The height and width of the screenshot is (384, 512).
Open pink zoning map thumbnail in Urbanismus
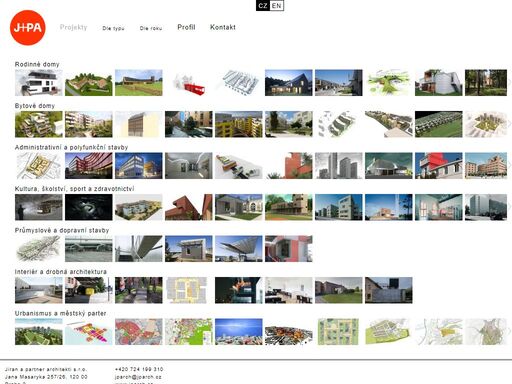[x=89, y=332]
